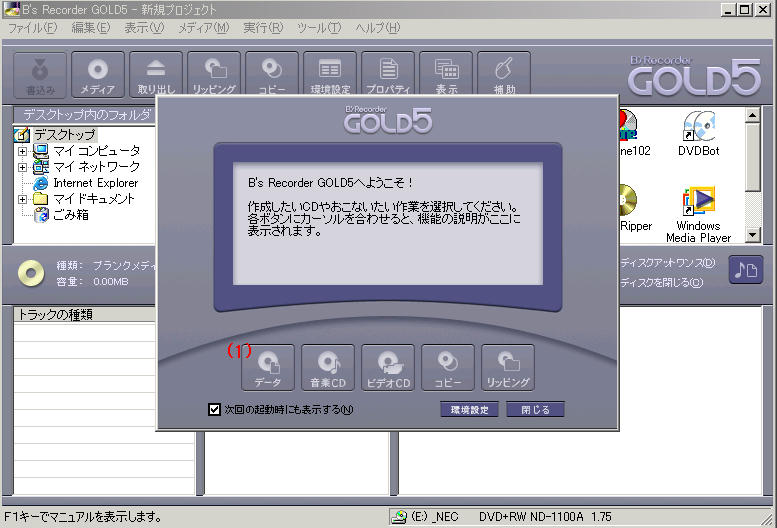Click the 0.00MB capacity value
Image resolution: width=777 pixels, height=528 pixels.
point(111,281)
